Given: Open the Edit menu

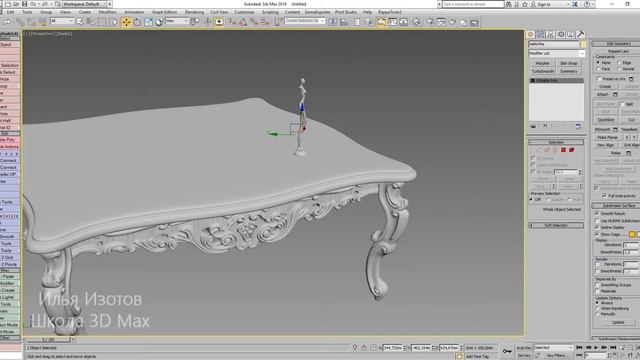Looking at the screenshot, I should click(10, 12).
